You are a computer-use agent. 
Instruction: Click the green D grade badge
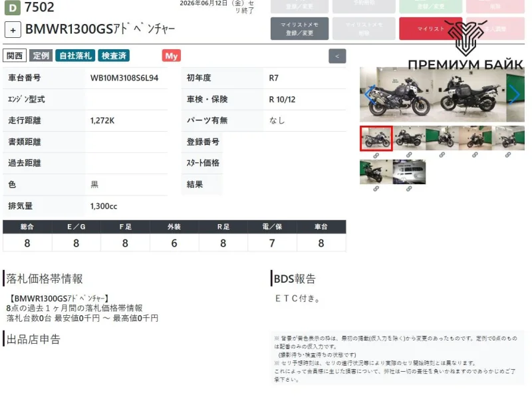click(13, 7)
